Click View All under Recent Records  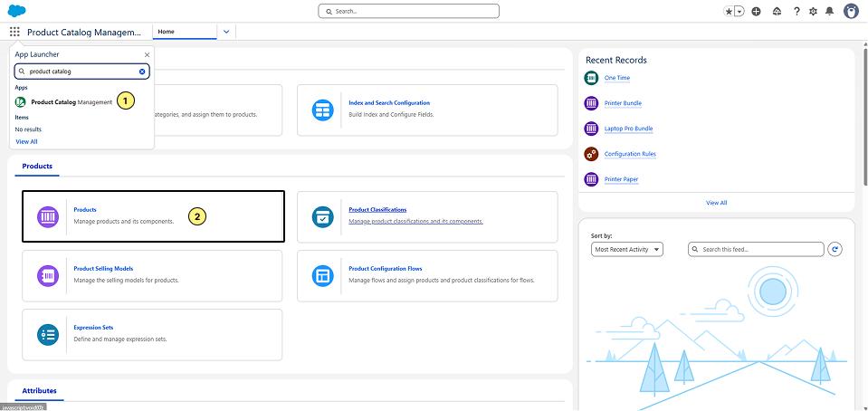coord(716,203)
